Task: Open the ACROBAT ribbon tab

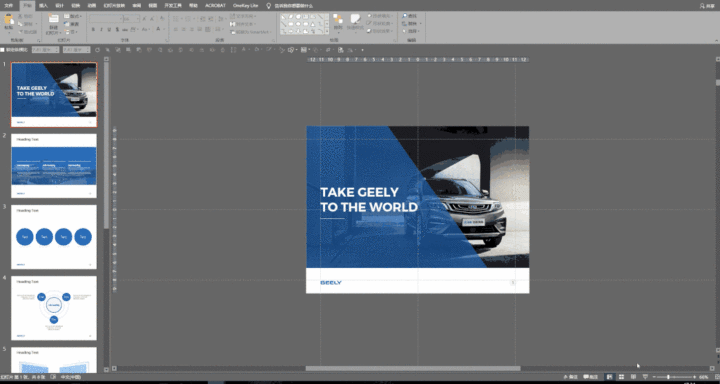Action: [x=215, y=6]
